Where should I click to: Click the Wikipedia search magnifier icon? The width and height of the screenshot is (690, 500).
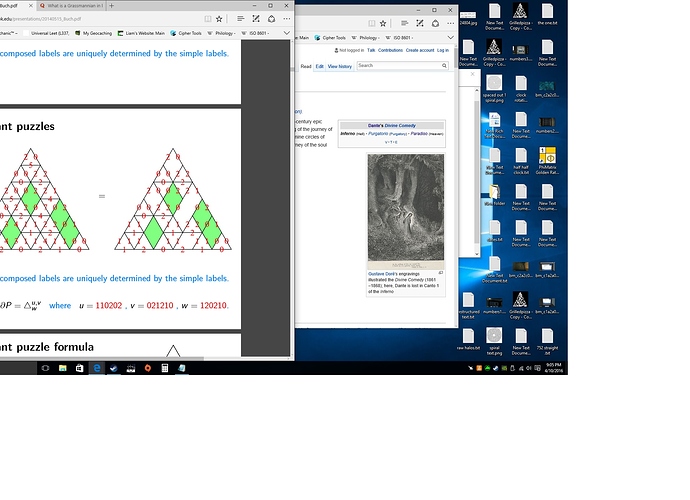(444, 66)
